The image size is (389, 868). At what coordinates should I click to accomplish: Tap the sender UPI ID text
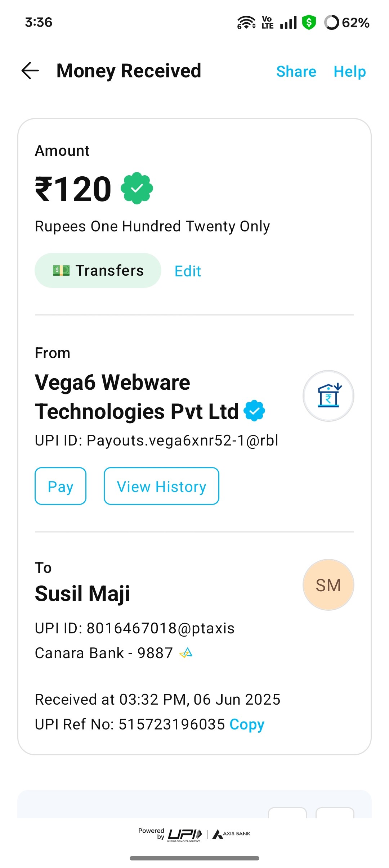point(157,440)
